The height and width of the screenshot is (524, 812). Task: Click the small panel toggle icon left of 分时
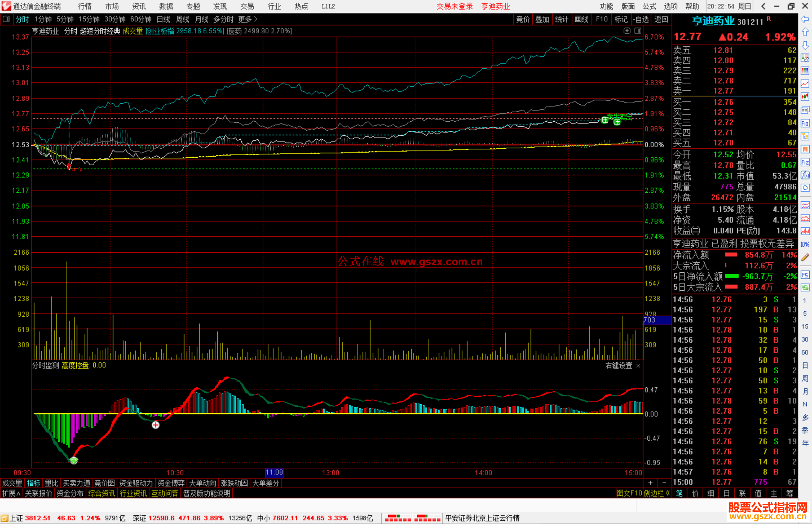click(x=6, y=19)
